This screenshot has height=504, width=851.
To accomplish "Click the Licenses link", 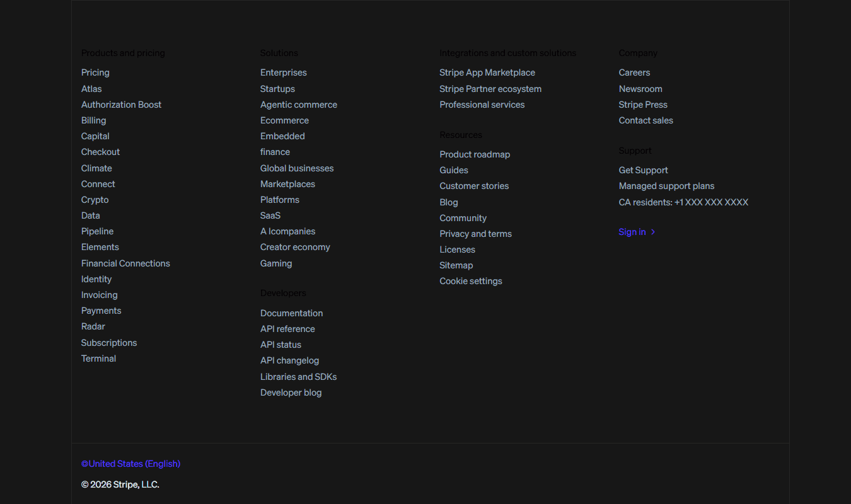I will click(457, 249).
